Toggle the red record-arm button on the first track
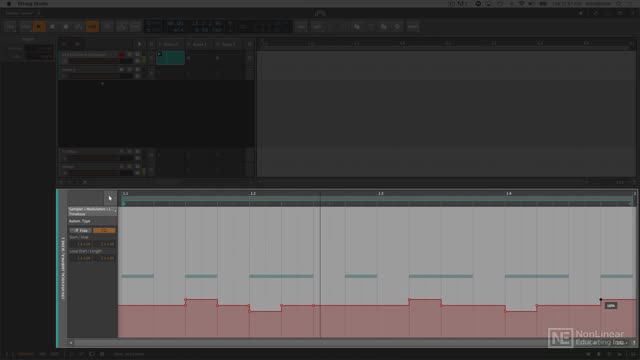The height and width of the screenshot is (360, 640). [121, 54]
